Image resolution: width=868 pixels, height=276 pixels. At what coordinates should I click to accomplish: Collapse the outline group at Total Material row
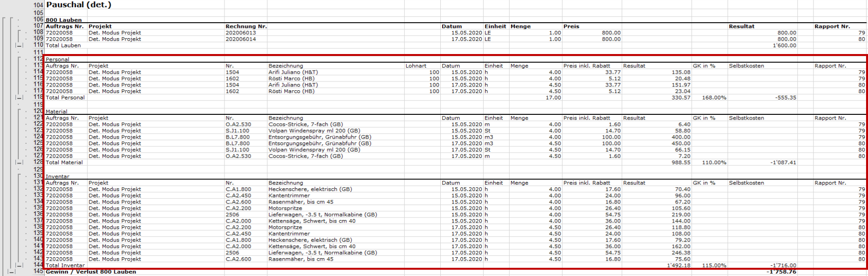(x=19, y=163)
